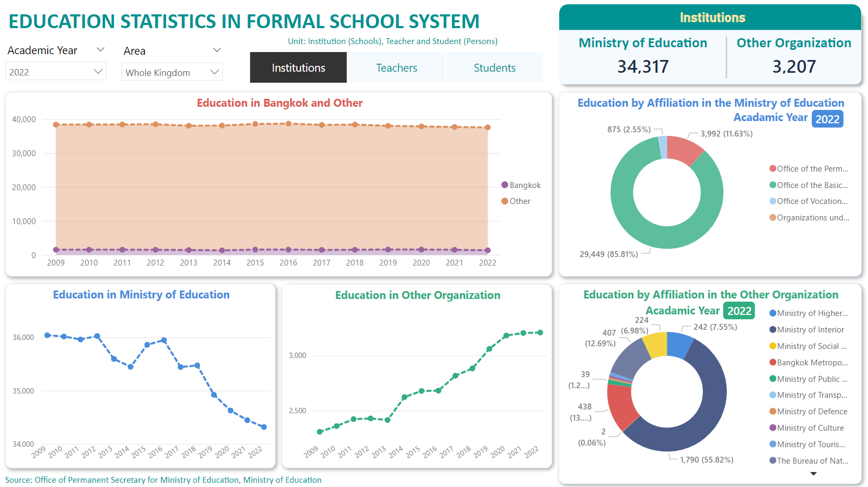Click the 2022 point on Other Organization line chart

tap(540, 332)
